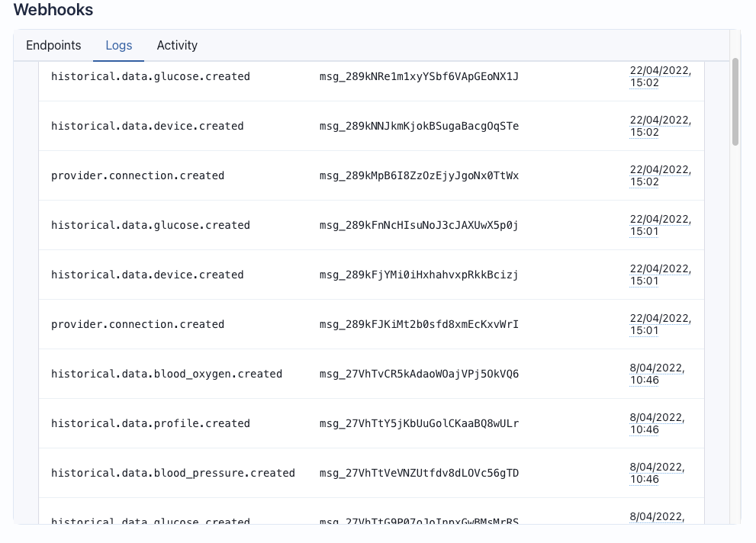This screenshot has width=756, height=543.
Task: Switch to the Endpoints tab
Action: point(53,45)
